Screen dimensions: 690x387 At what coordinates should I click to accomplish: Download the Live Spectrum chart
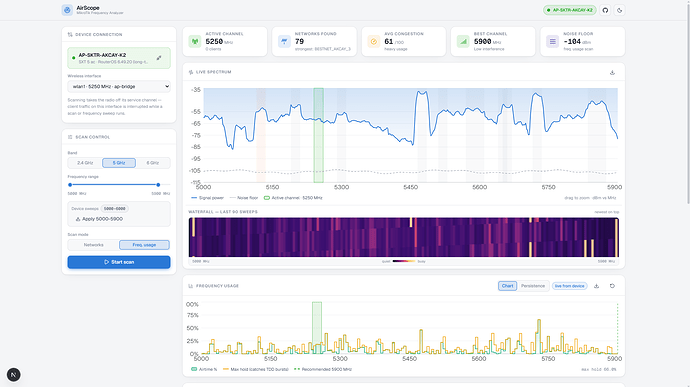tap(612, 72)
